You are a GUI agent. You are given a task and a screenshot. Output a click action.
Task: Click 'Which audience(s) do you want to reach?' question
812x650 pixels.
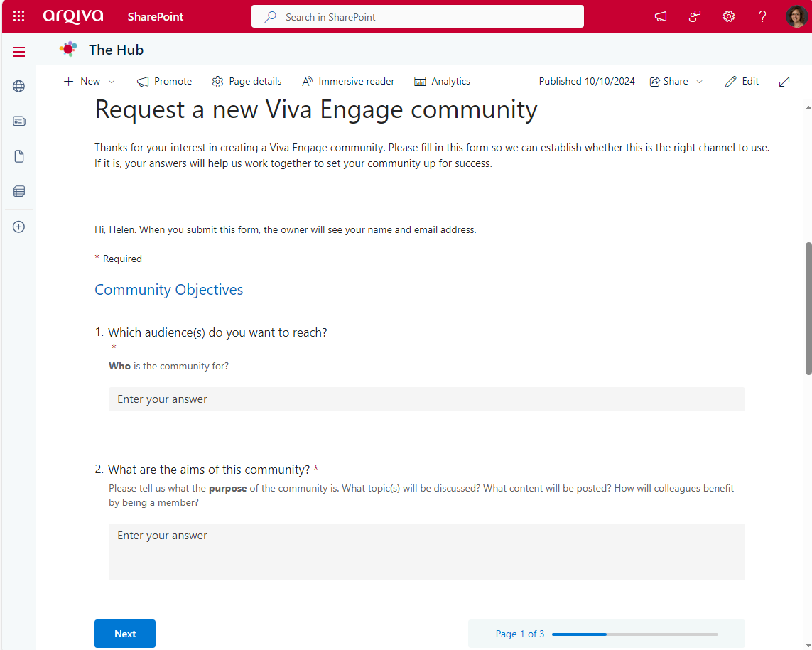[217, 332]
